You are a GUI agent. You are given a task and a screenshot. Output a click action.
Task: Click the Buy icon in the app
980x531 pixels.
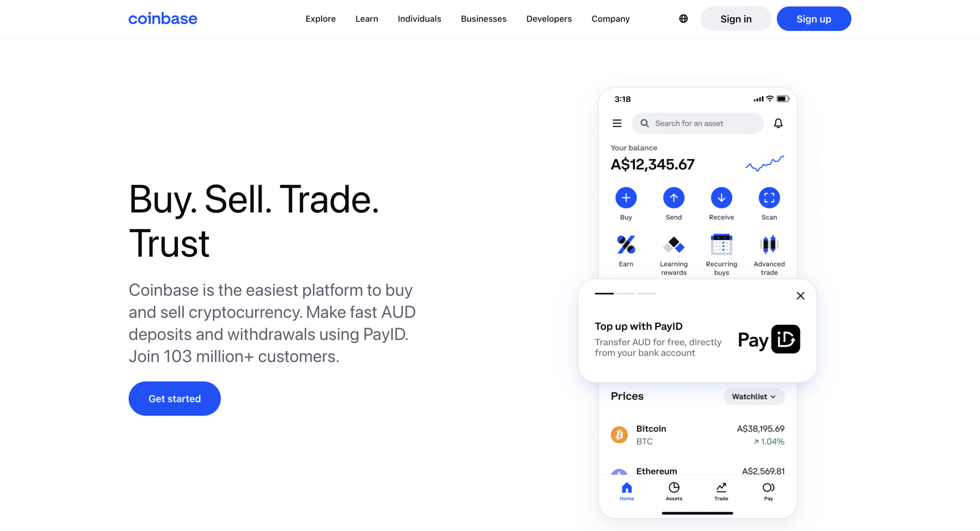point(626,197)
